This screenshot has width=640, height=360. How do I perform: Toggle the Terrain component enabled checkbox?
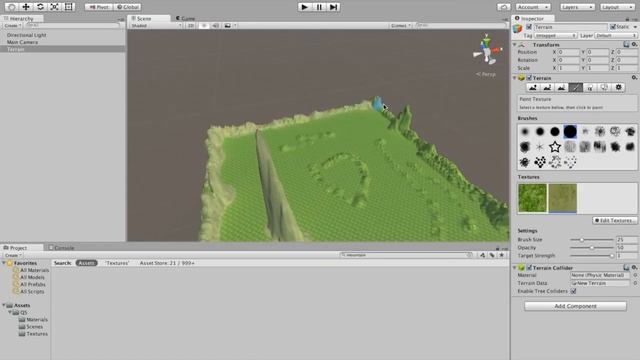pyautogui.click(x=529, y=78)
